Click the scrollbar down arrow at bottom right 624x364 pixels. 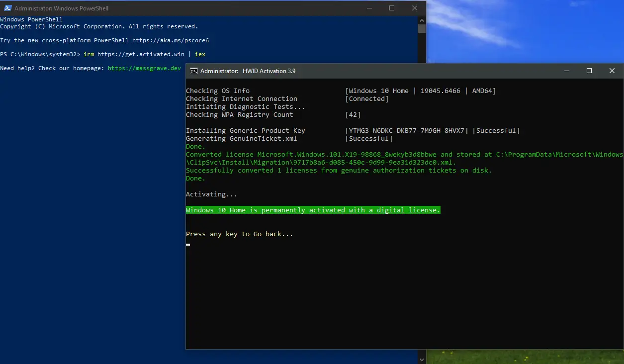422,359
